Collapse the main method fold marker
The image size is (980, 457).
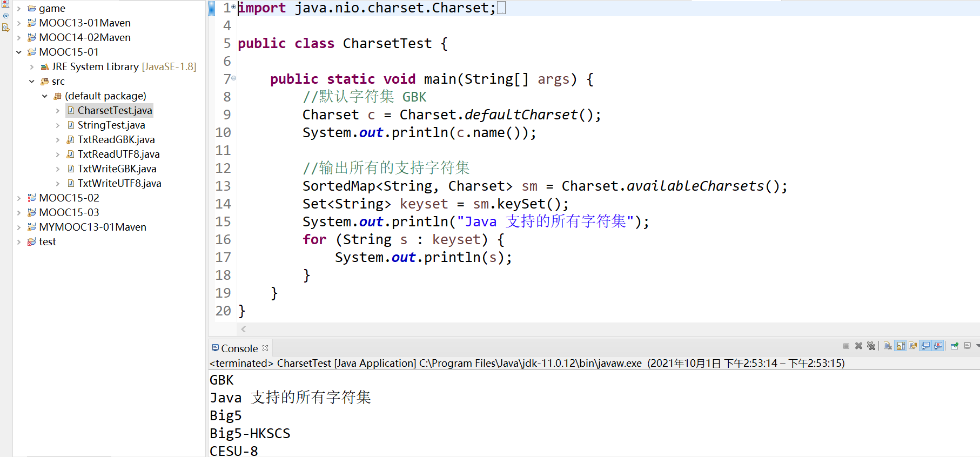tap(233, 78)
